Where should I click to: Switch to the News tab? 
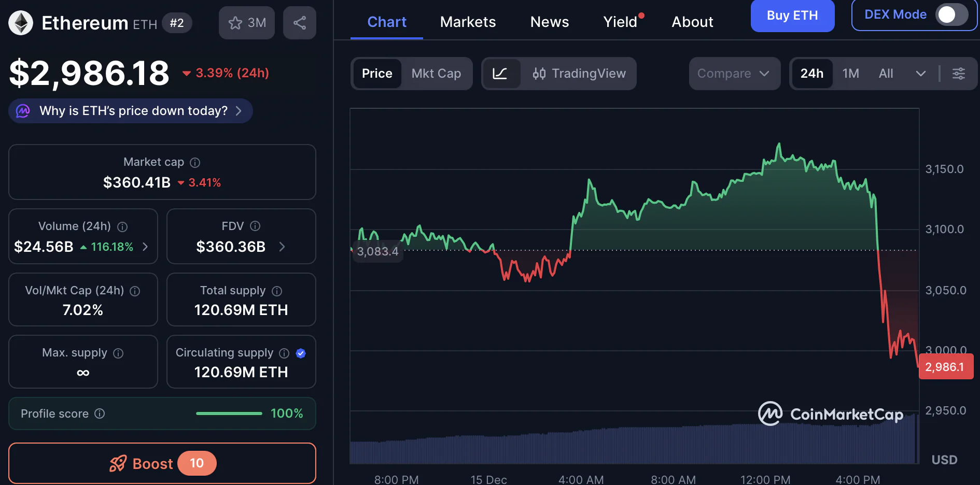pos(549,22)
